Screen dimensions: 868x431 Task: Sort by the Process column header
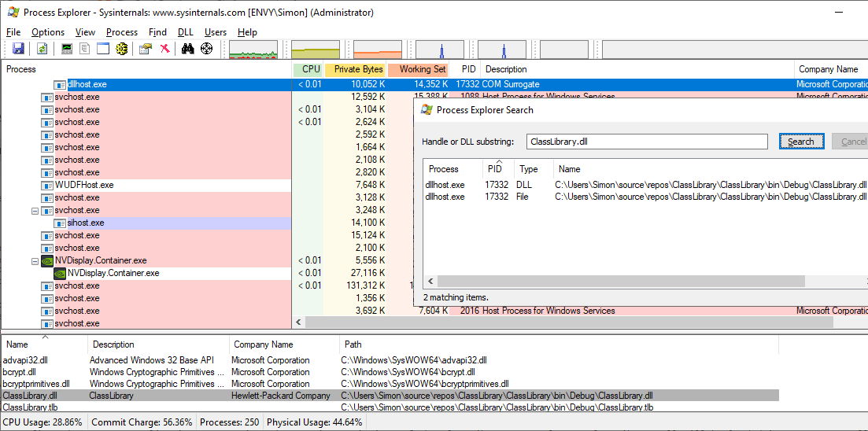pos(146,69)
